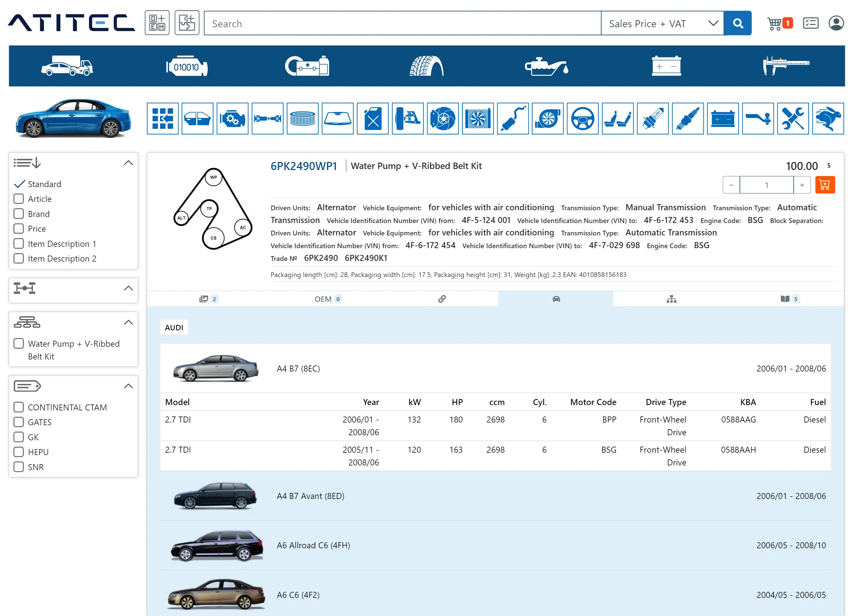Collapse the brand filter panel
Screen dimensions: 854x616
click(x=129, y=386)
